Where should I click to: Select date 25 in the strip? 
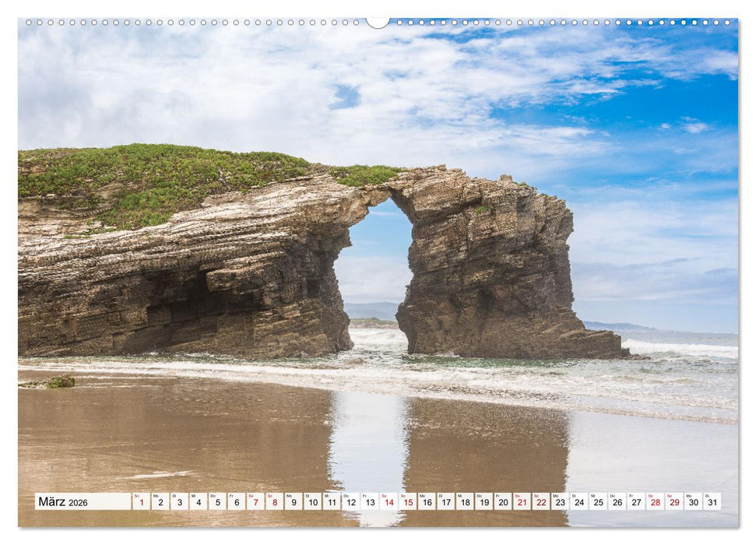tap(598, 501)
